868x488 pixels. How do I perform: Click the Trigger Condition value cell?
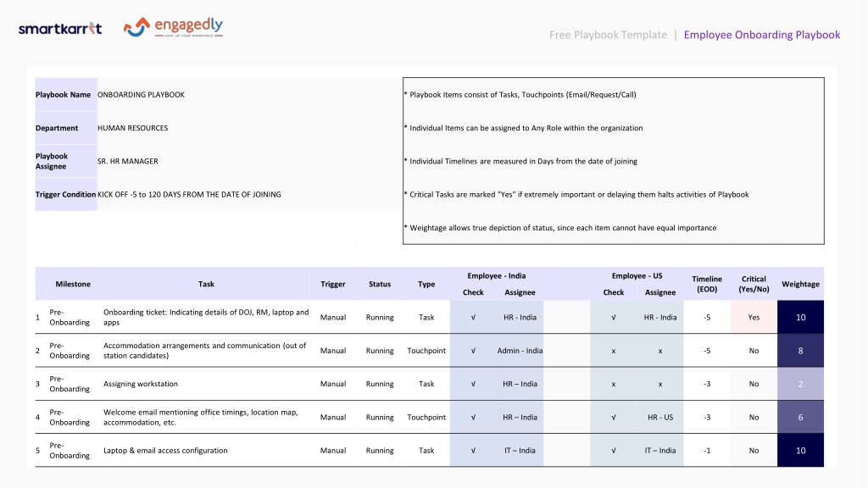point(249,194)
